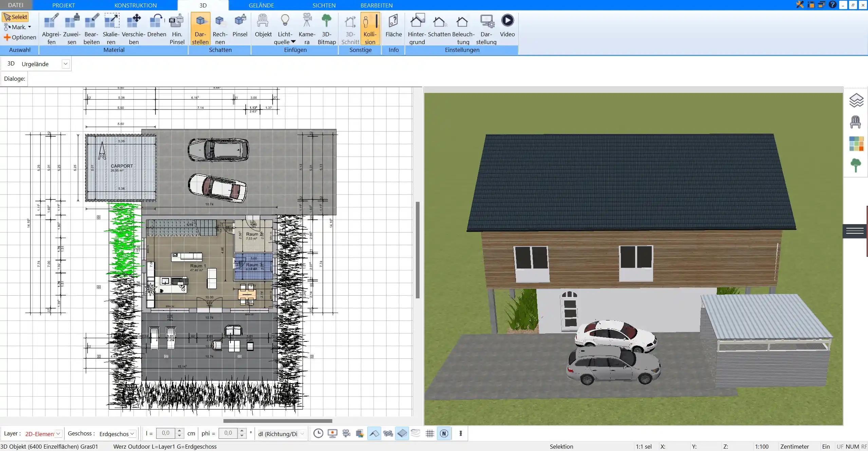Click the horizontal scrollbar of the 2D plan

(278, 421)
